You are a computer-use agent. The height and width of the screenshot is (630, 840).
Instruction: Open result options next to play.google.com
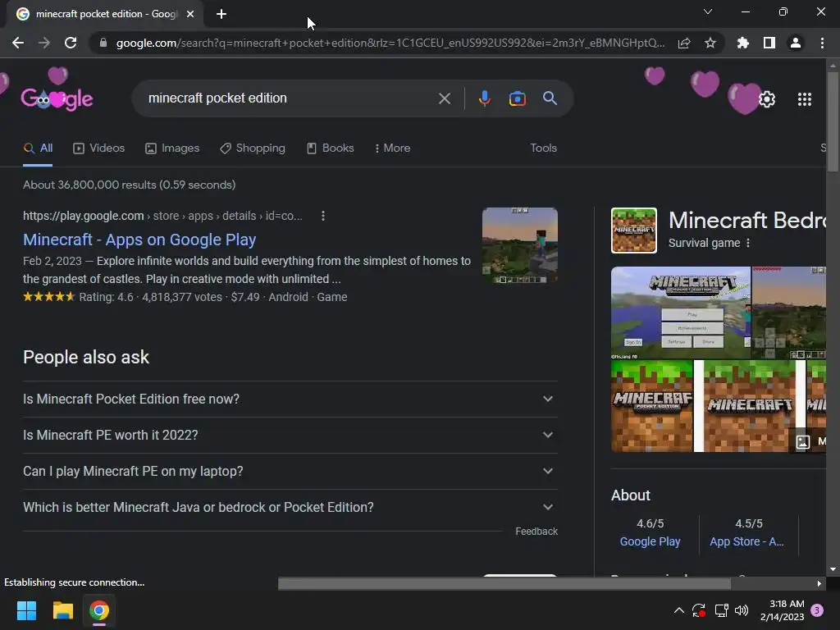coord(322,216)
